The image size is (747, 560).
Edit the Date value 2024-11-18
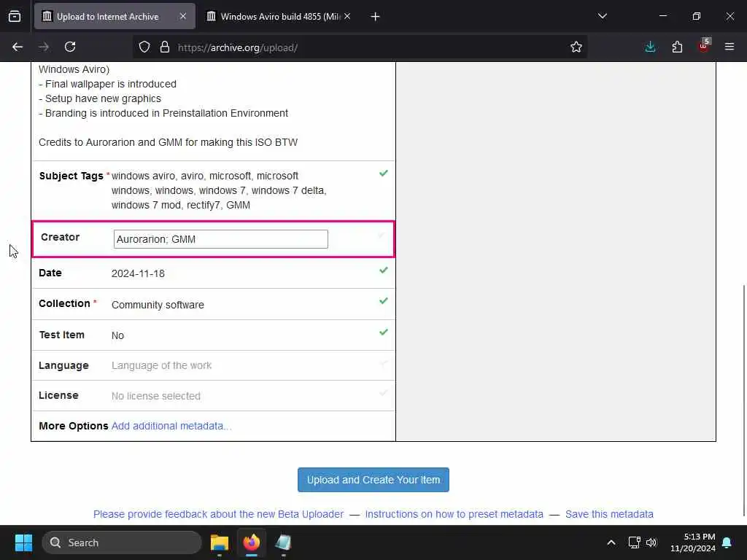pyautogui.click(x=138, y=273)
